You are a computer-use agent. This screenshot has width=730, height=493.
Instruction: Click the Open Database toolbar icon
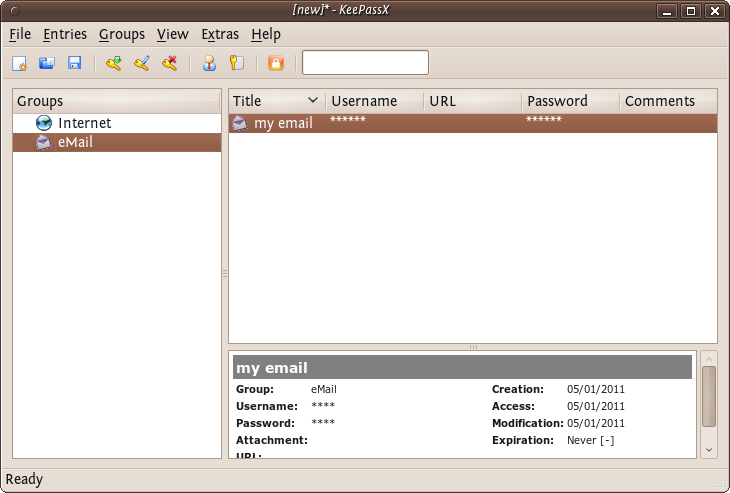tap(46, 63)
